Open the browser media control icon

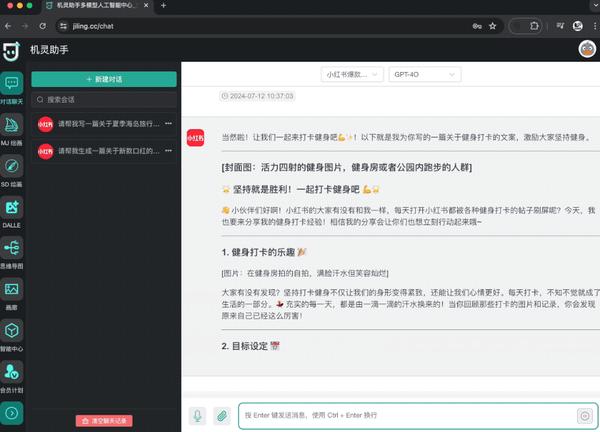click(x=560, y=26)
